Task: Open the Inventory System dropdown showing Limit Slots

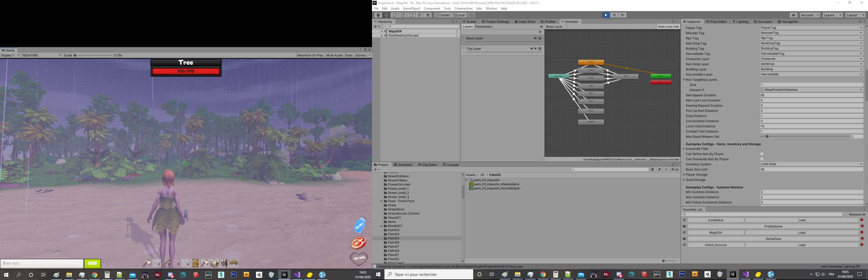Action: point(811,164)
